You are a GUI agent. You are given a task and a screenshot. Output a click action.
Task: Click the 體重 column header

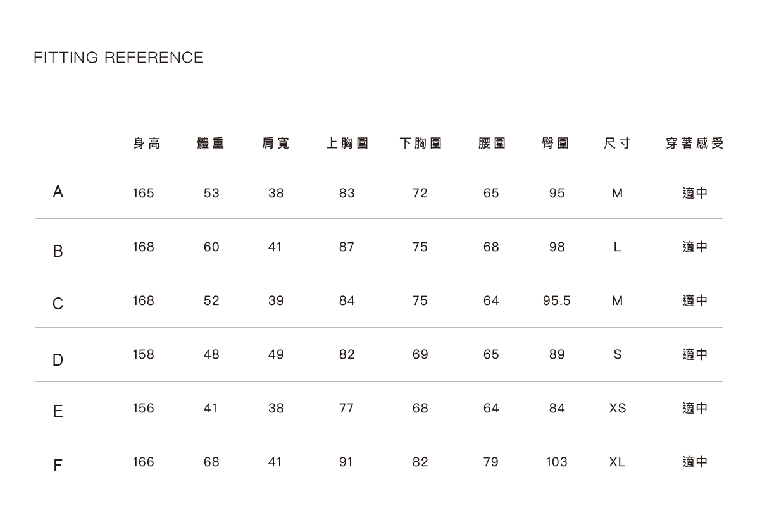click(211, 144)
